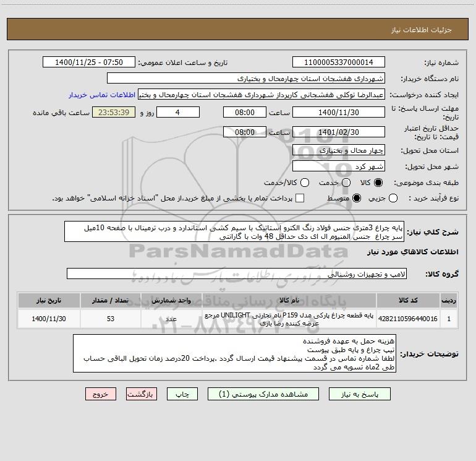Click product name cell with UNILIGHT
This screenshot has width=476, height=461.
[289, 319]
